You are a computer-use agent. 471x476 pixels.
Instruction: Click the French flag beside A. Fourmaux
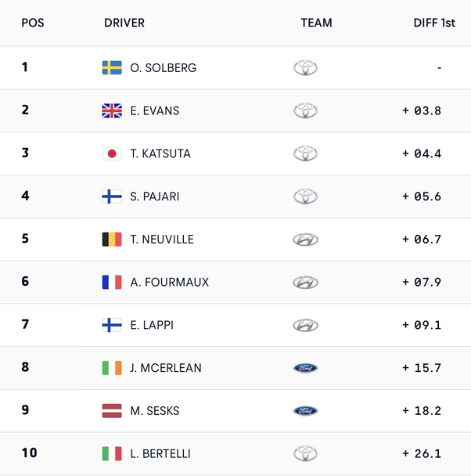click(x=112, y=282)
